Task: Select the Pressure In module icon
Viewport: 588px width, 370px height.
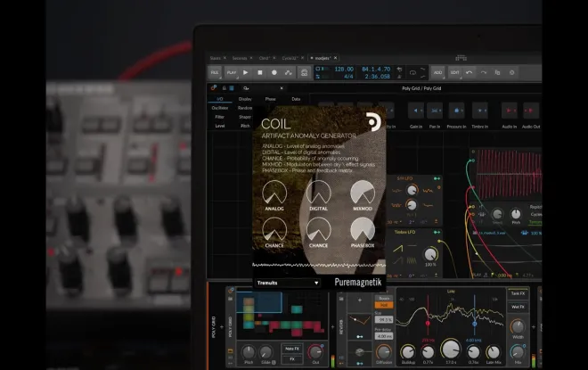Action: [x=457, y=111]
